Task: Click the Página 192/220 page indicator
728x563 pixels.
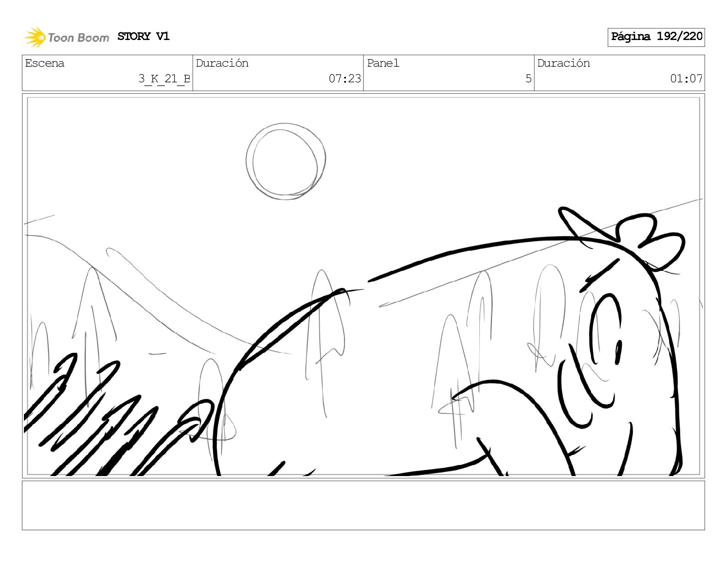Action: click(x=656, y=37)
